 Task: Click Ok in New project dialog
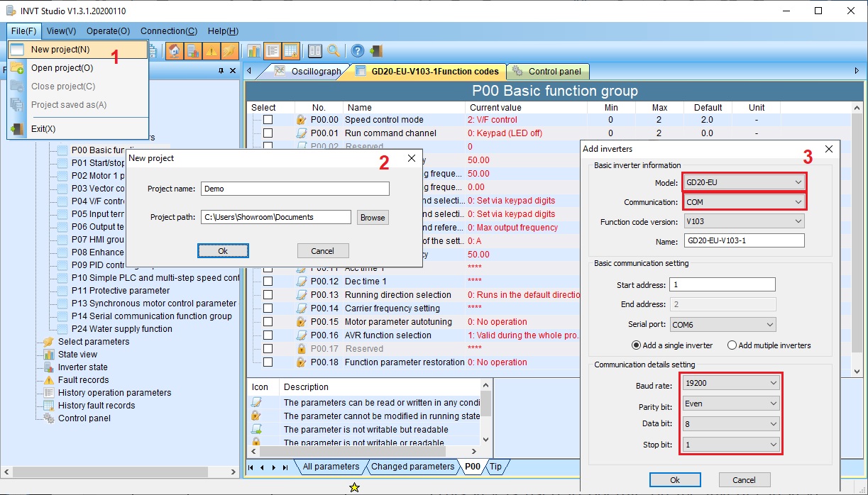(x=223, y=250)
